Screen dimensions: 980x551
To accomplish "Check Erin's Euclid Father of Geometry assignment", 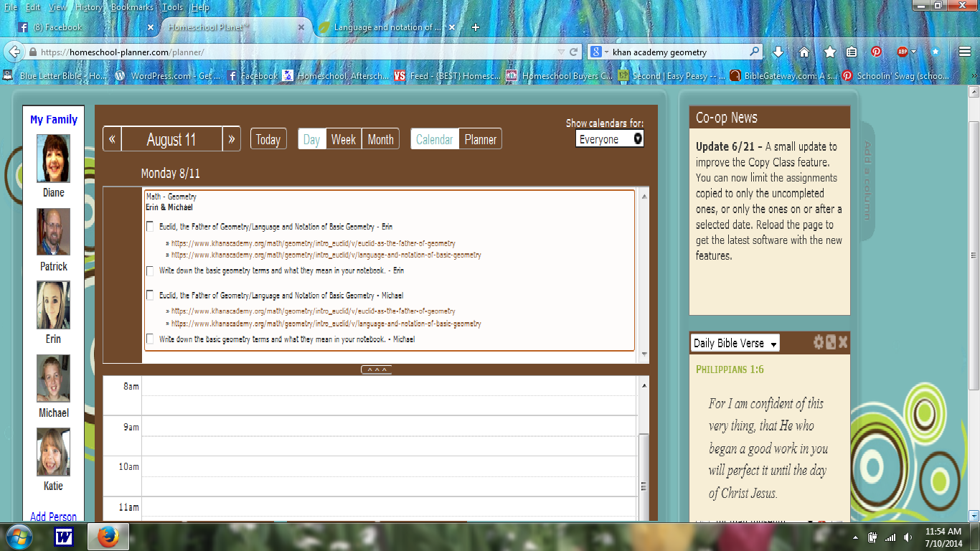I will click(150, 227).
